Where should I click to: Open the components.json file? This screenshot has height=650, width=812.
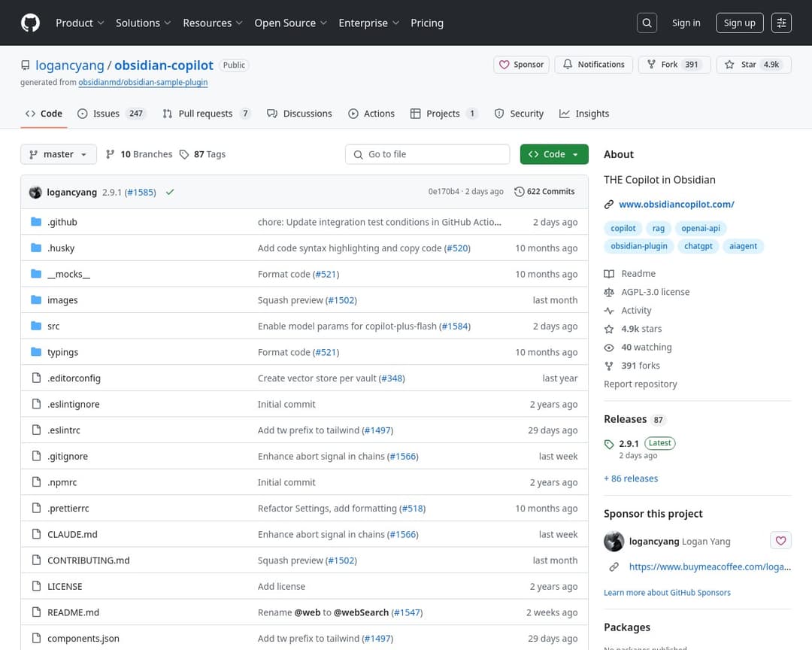(x=83, y=638)
